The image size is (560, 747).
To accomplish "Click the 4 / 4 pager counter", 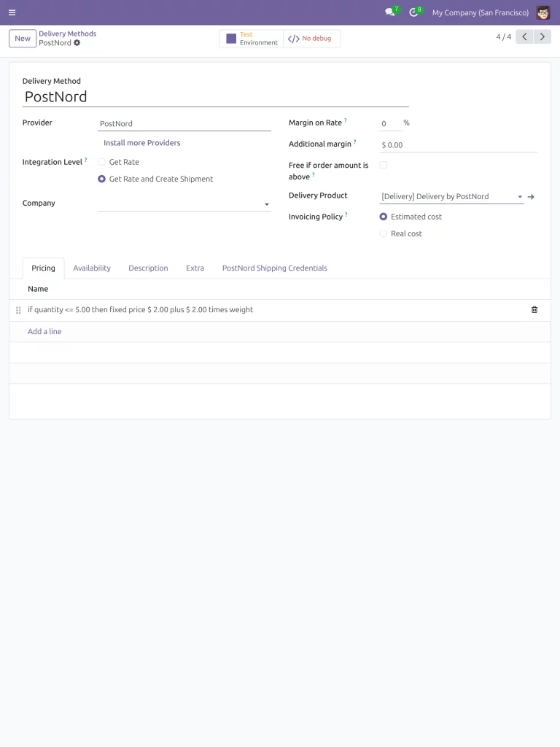I will coord(503,36).
